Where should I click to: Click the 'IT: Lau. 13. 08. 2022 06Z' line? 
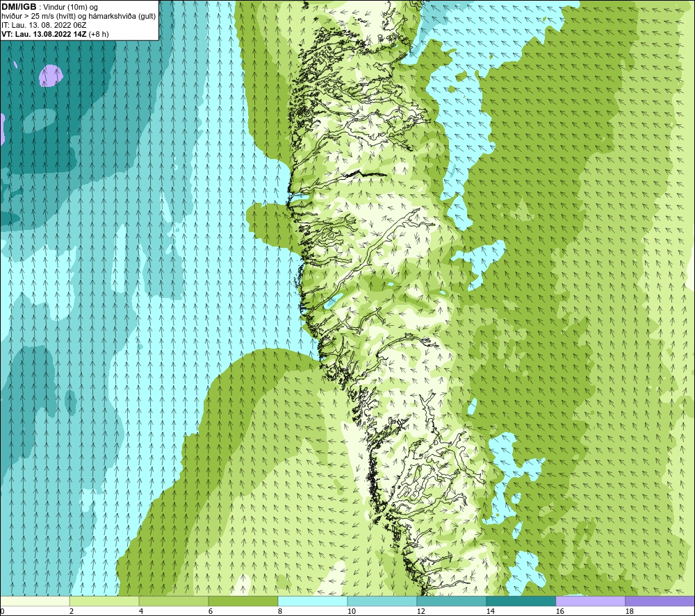click(44, 25)
